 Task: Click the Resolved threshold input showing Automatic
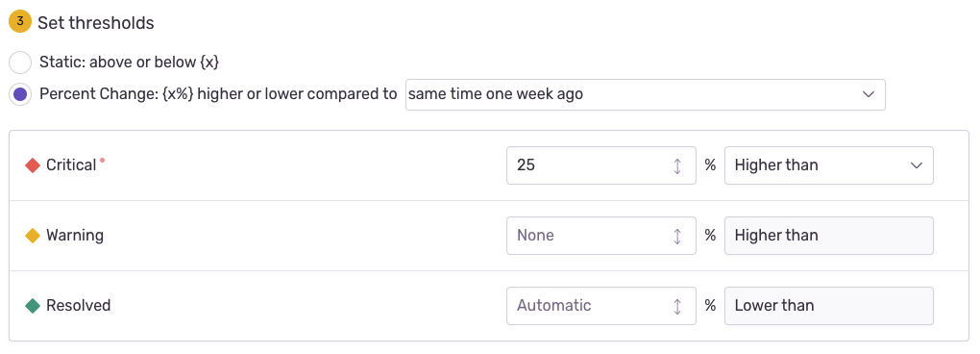pyautogui.click(x=600, y=306)
